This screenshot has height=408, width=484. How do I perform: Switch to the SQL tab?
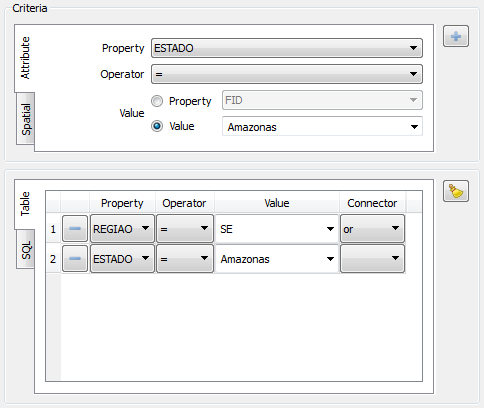(25, 250)
